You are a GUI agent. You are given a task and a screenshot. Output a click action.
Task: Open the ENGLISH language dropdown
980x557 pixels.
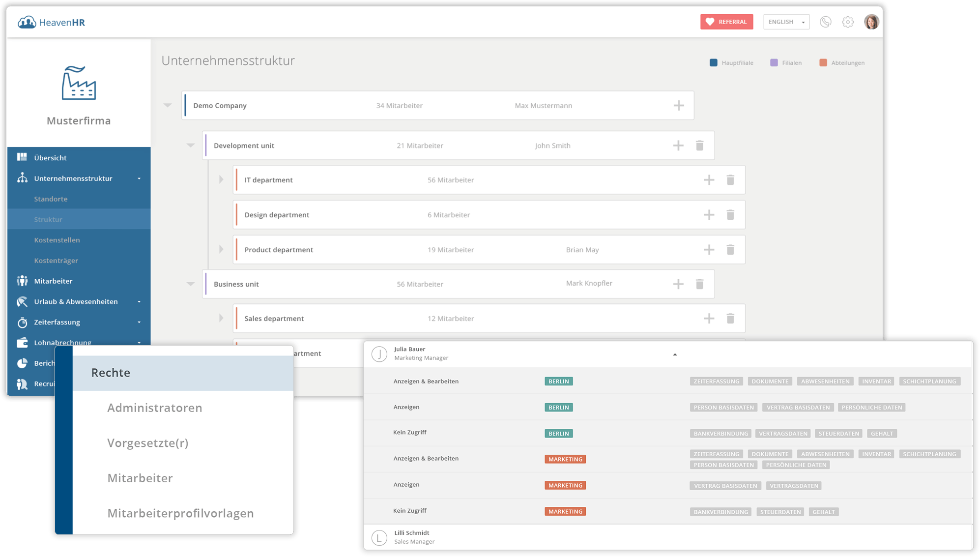pyautogui.click(x=786, y=22)
